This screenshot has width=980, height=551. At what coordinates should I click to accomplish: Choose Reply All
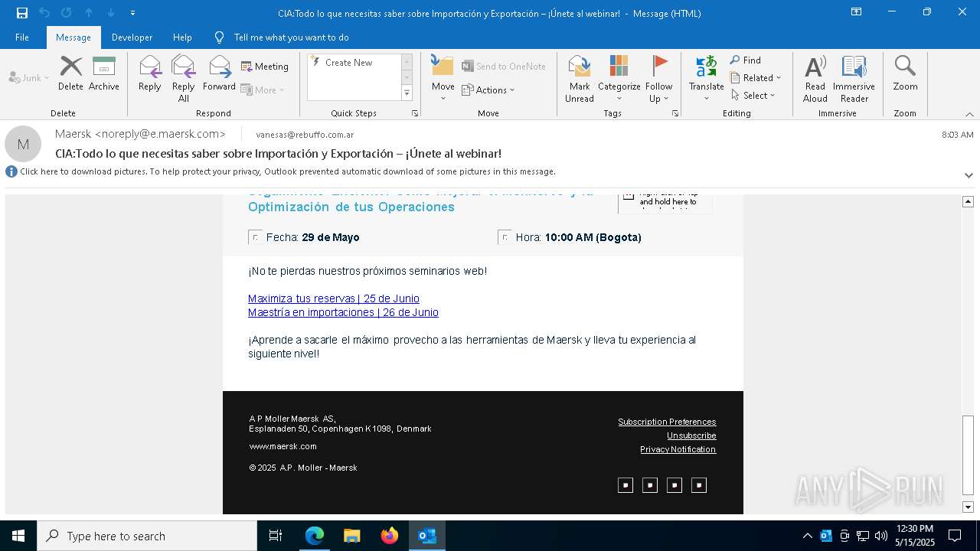184,79
